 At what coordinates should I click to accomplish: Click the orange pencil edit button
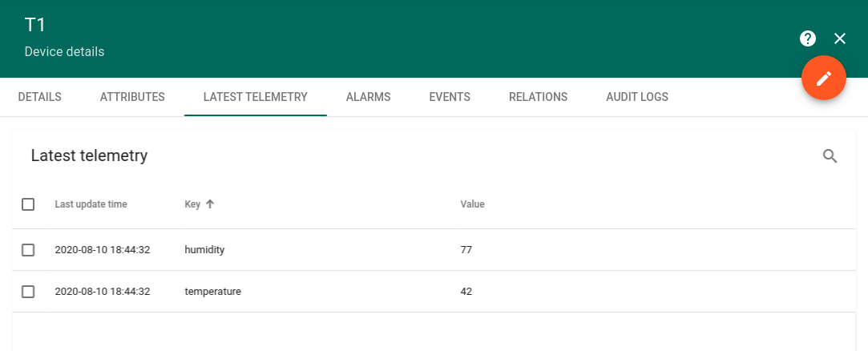click(x=824, y=78)
